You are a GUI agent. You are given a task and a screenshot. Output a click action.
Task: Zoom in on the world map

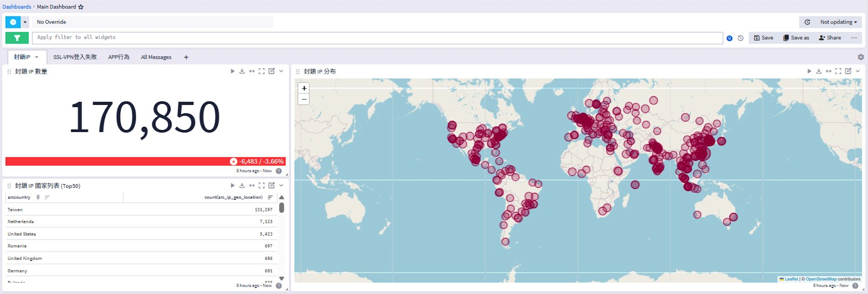coord(304,88)
